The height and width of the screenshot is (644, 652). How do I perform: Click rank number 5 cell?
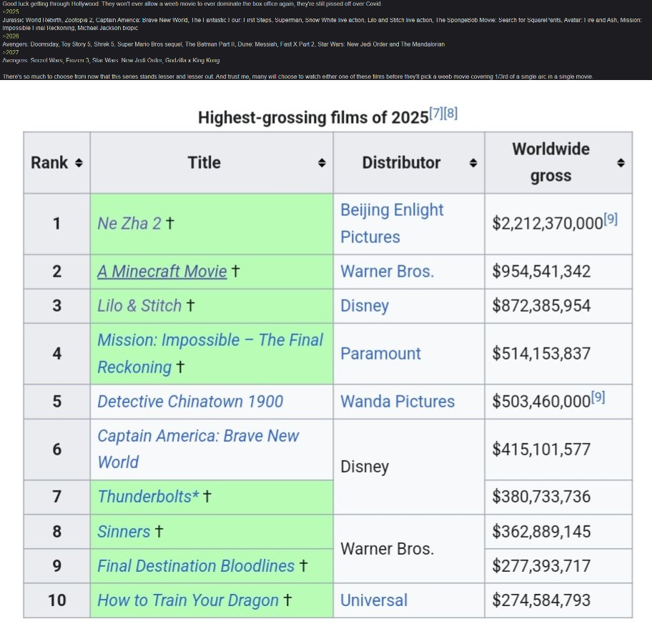57,402
